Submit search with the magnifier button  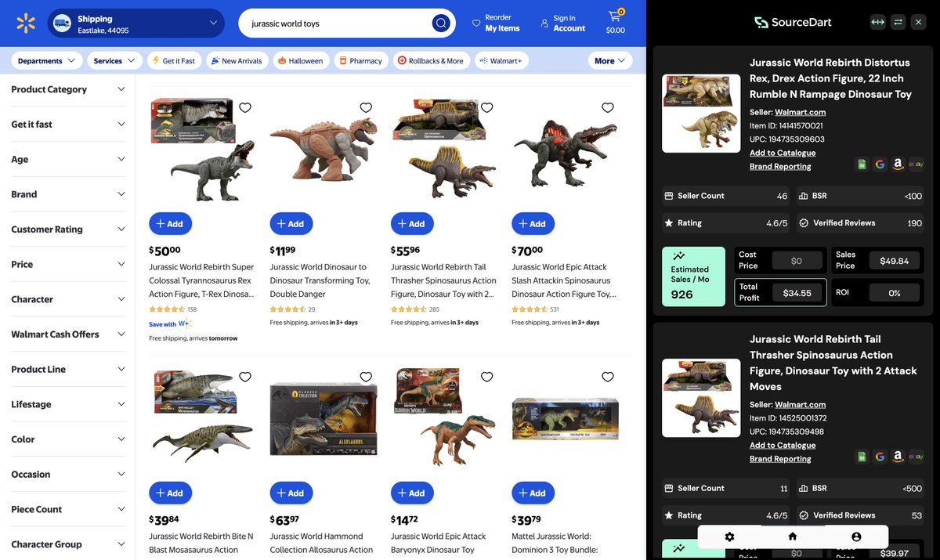(441, 23)
